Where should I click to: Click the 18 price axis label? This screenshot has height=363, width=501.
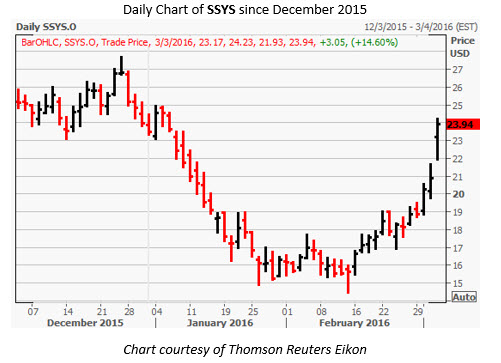(x=457, y=230)
